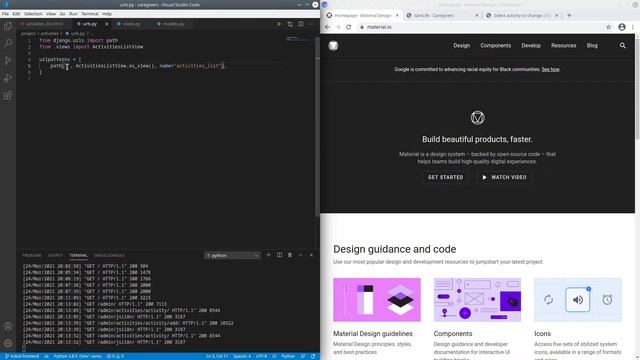Create a new terminal with the plus icon

[x=268, y=255]
